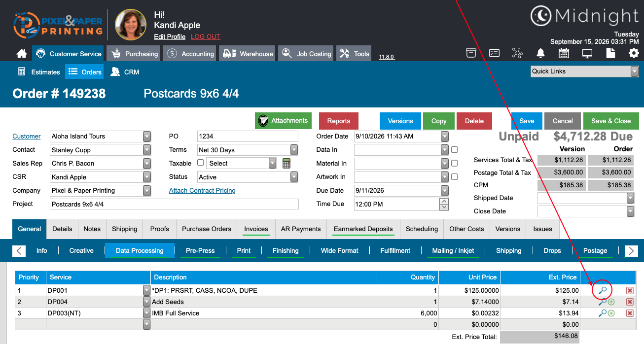
Task: Open the calendar icon in header
Action: tap(564, 53)
